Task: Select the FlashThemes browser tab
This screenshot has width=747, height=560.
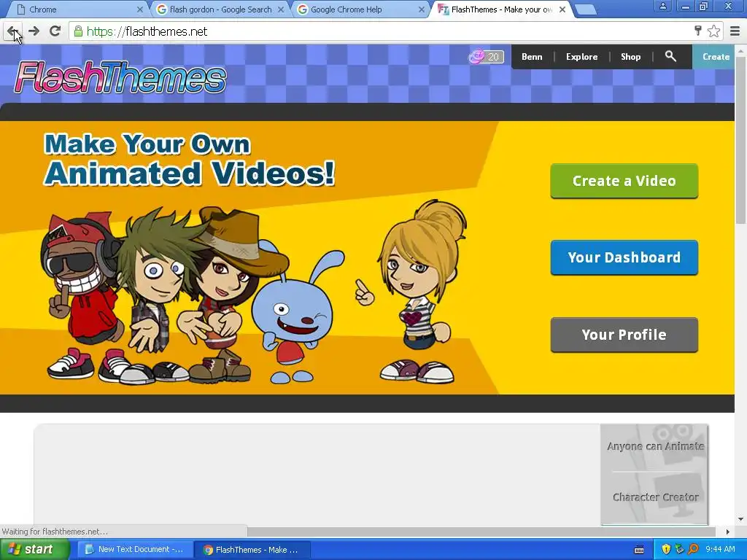Action: pyautogui.click(x=502, y=9)
